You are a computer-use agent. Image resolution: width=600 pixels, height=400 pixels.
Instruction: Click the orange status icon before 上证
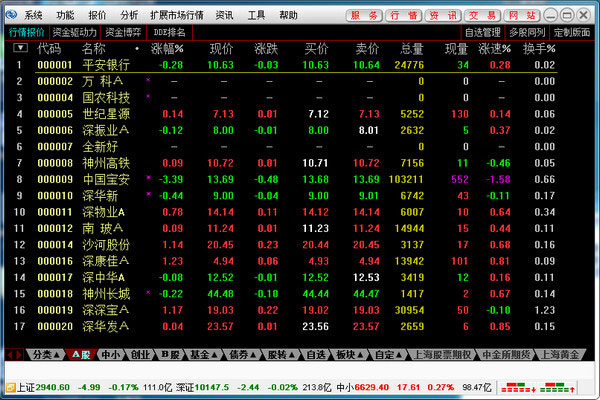[x=10, y=388]
